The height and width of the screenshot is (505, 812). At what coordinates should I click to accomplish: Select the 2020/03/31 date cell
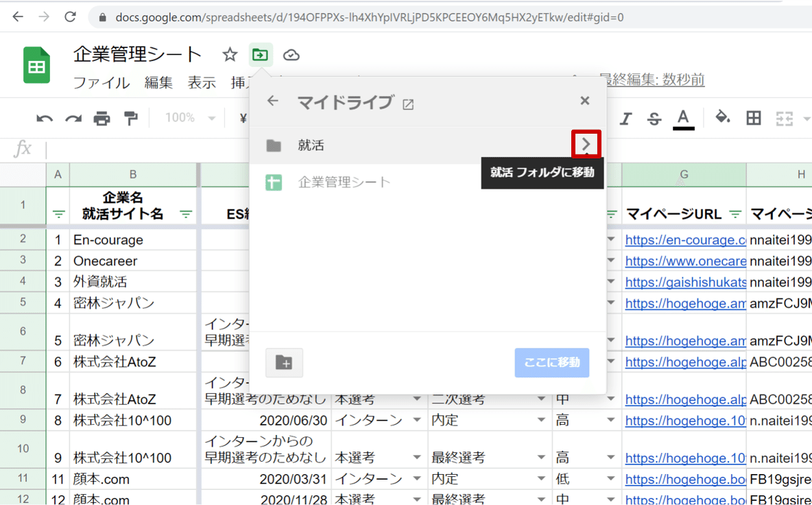[x=266, y=479]
